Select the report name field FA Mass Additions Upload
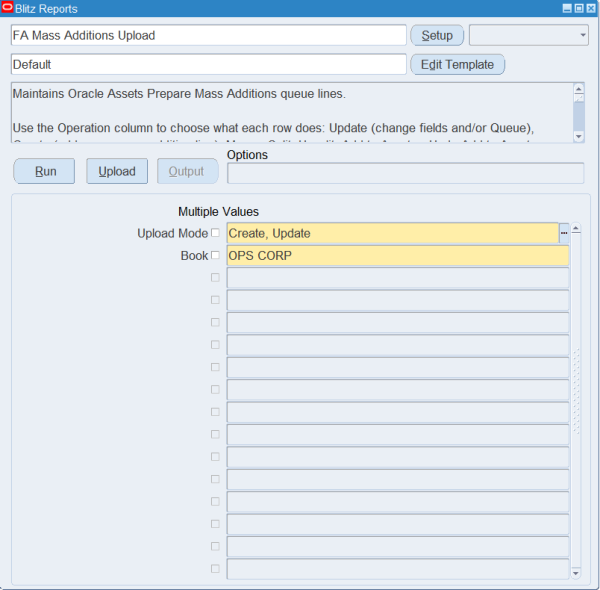This screenshot has height=590, width=600. click(209, 35)
